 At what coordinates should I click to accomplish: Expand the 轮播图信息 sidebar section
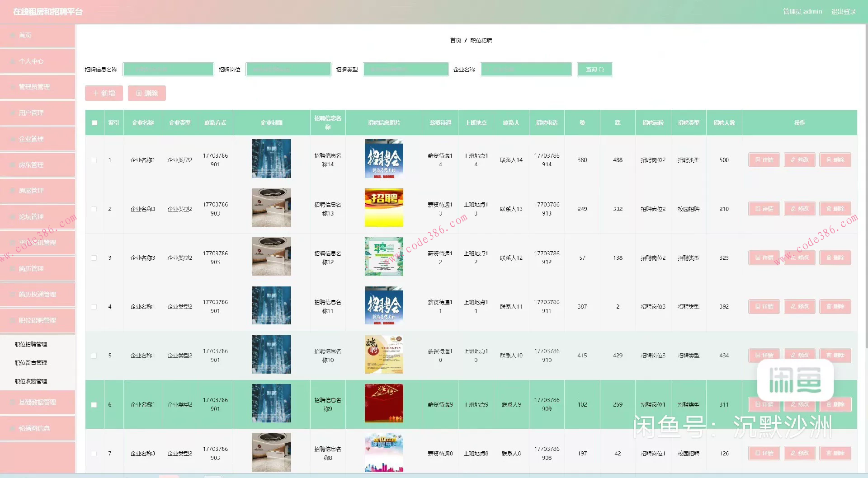[38, 428]
